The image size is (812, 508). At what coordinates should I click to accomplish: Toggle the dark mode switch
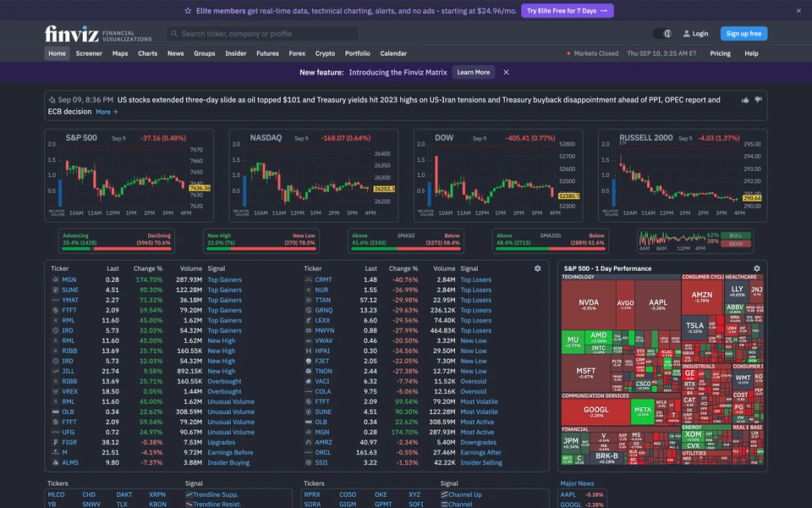pyautogui.click(x=661, y=34)
